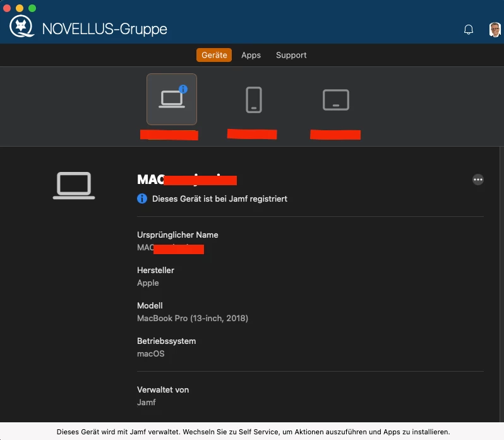Click the 'Apple' manufacturer value
The image size is (504, 440).
pyautogui.click(x=148, y=283)
